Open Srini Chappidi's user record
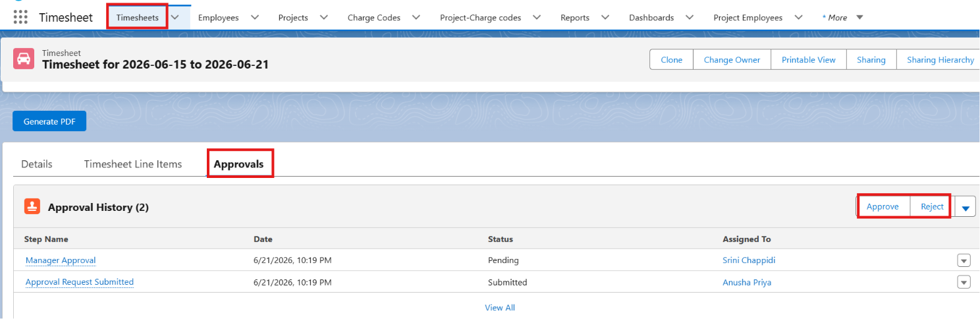Viewport: 980px width, 319px height. [x=749, y=260]
